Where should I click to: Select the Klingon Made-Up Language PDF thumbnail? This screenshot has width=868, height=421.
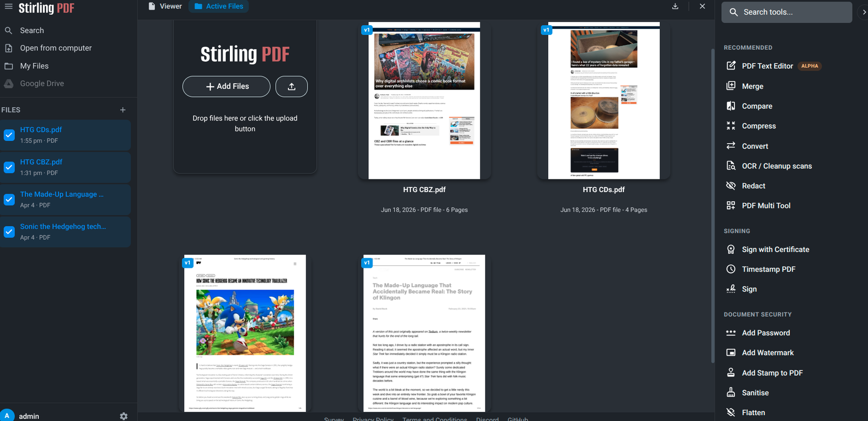point(424,333)
